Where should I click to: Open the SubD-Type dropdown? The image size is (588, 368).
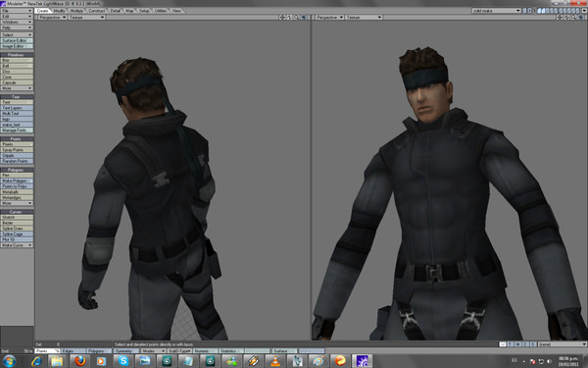179,350
